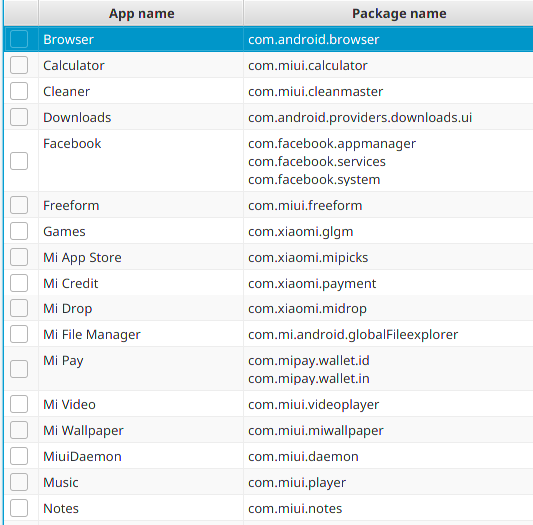Select com.miui.freeform package name
Screen dimensions: 533x525
click(x=305, y=205)
